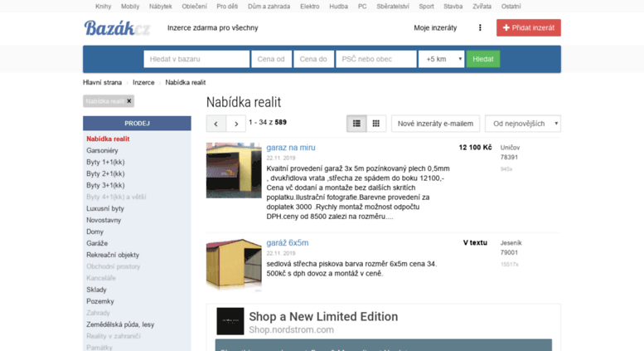Open Moje inzeráty link
Screen dimensions: 644x351
click(435, 28)
